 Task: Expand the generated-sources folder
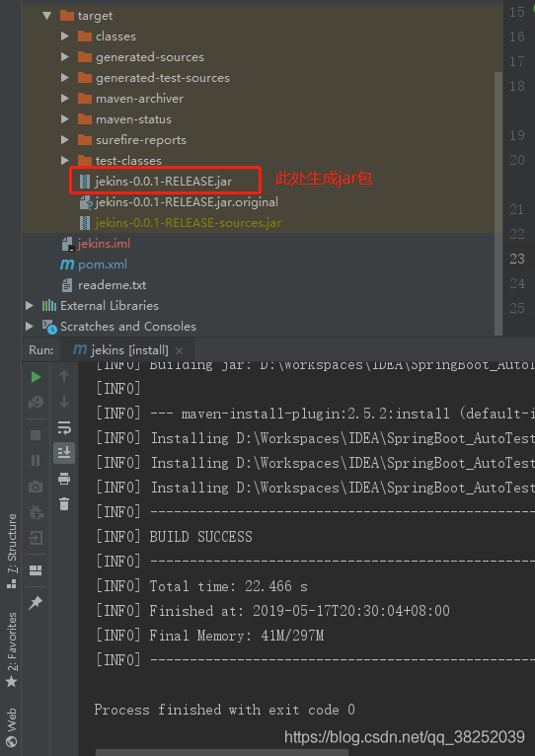[65, 57]
